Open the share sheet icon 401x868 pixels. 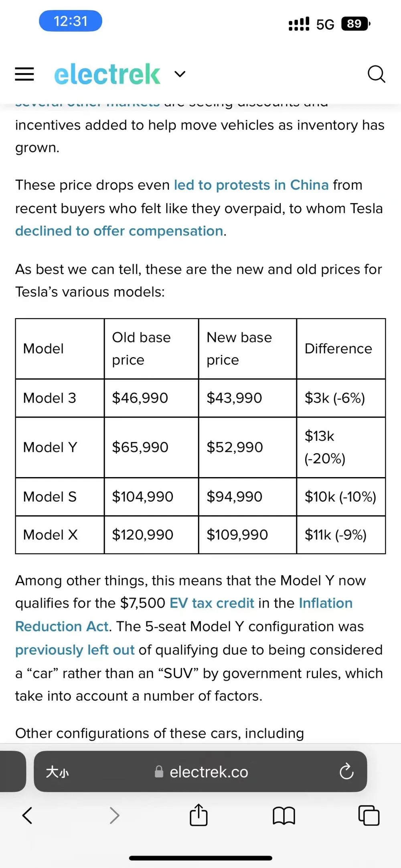click(198, 815)
